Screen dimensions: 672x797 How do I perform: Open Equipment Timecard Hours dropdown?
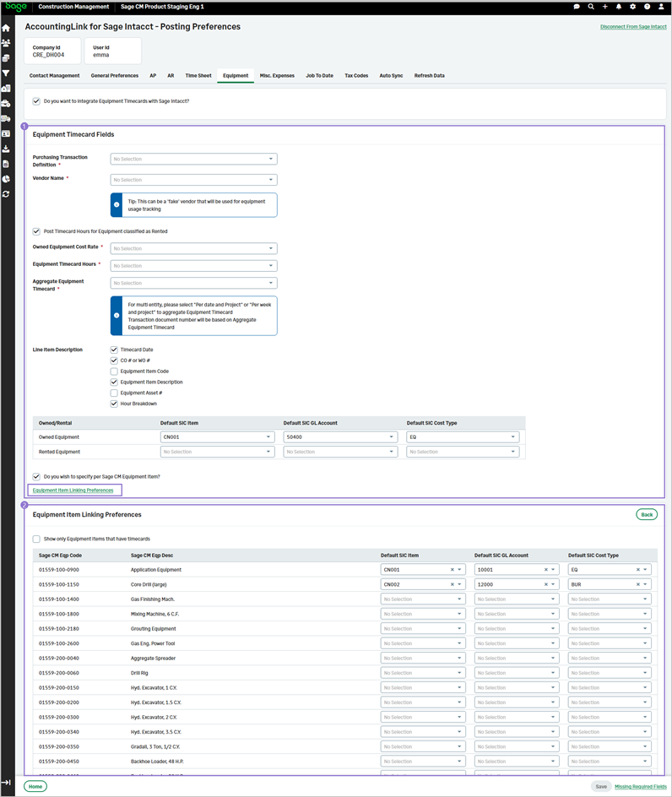[x=193, y=266]
